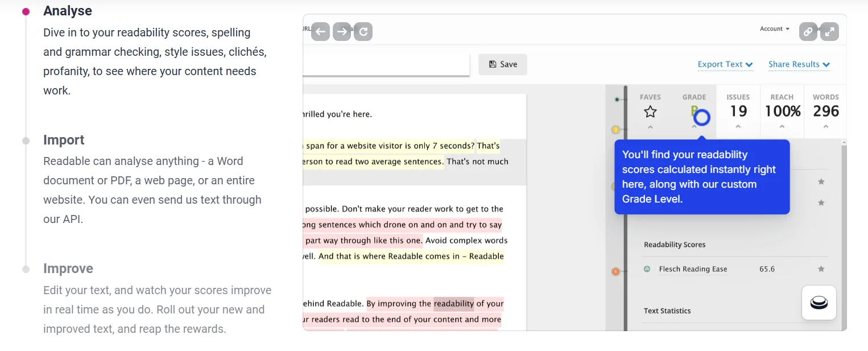This screenshot has width=868, height=351.
Task: Click the orange marker 6 on the timeline
Action: (x=615, y=272)
